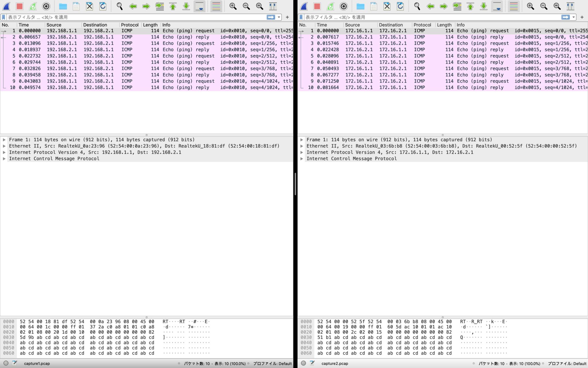The height and width of the screenshot is (368, 588).
Task: Click stop capture red square in left window
Action: point(20,6)
